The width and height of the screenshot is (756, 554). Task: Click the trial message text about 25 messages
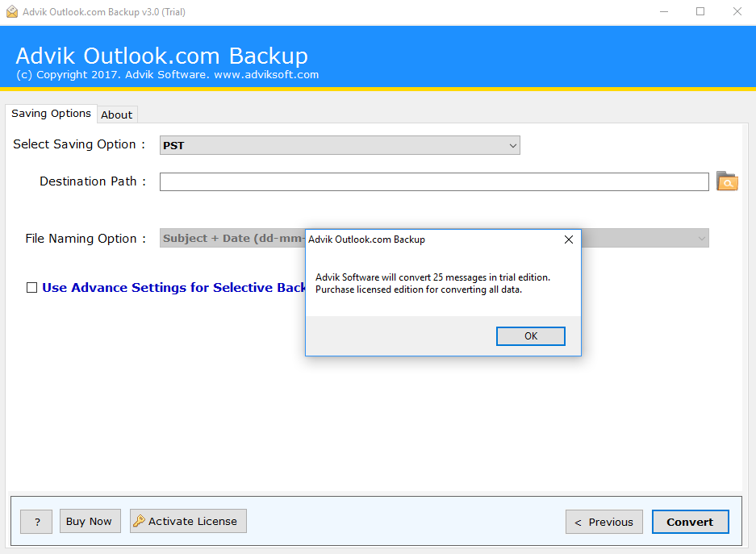432,283
